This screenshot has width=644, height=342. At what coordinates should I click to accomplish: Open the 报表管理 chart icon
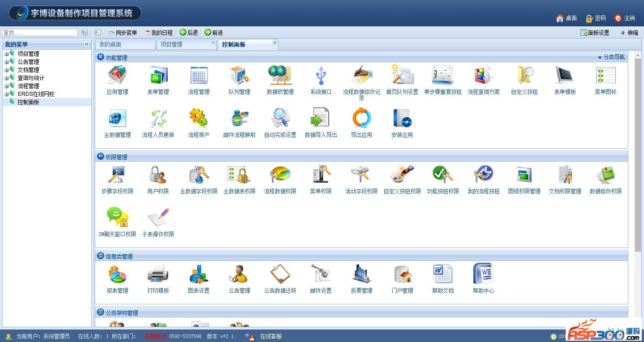pyautogui.click(x=117, y=274)
